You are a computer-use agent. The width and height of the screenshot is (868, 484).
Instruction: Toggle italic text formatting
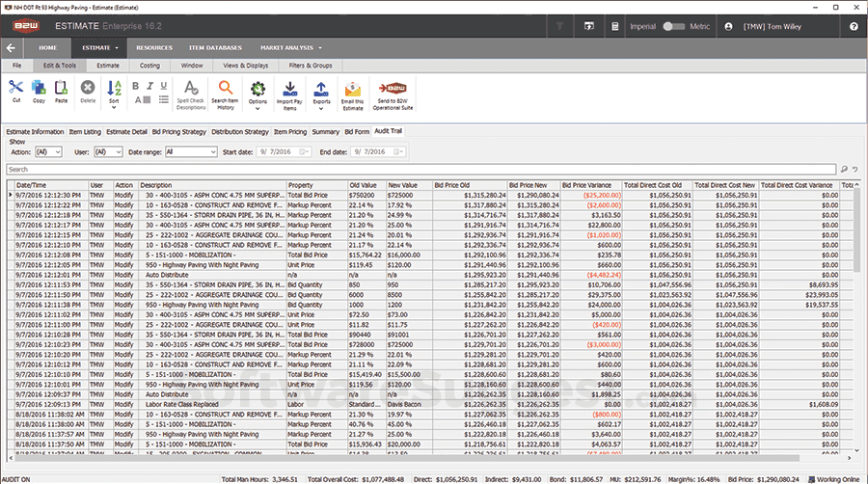(x=150, y=87)
